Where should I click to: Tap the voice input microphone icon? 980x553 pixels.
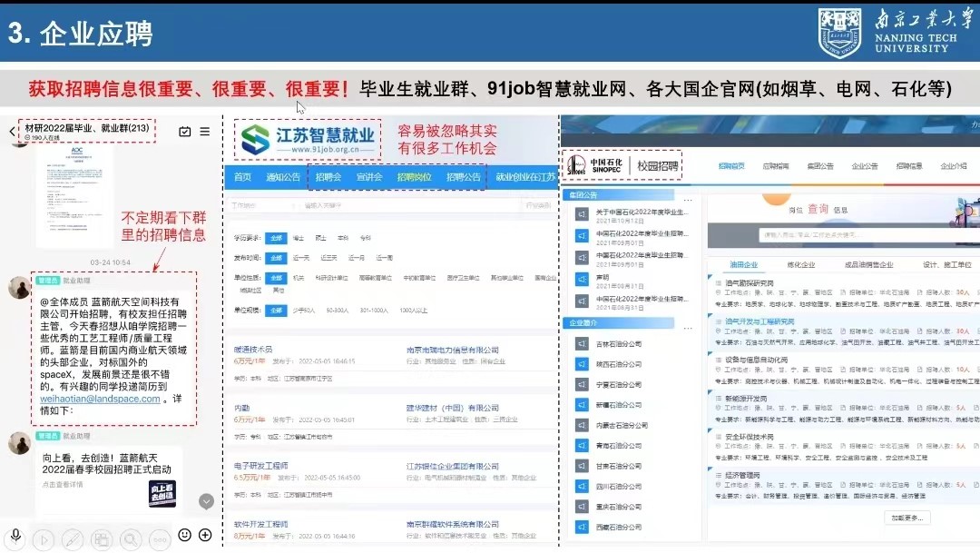[15, 535]
